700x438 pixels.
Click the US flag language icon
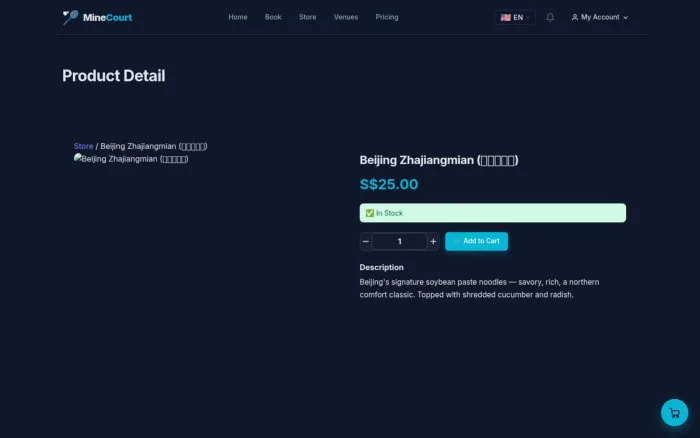tap(505, 17)
